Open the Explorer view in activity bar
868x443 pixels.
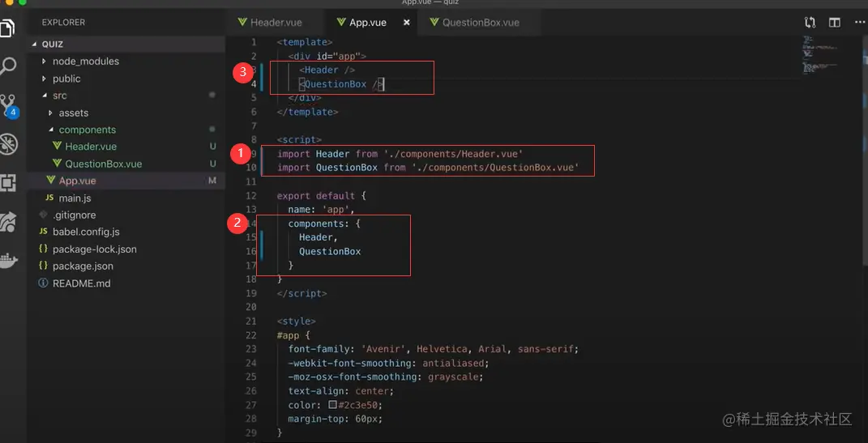(7, 28)
